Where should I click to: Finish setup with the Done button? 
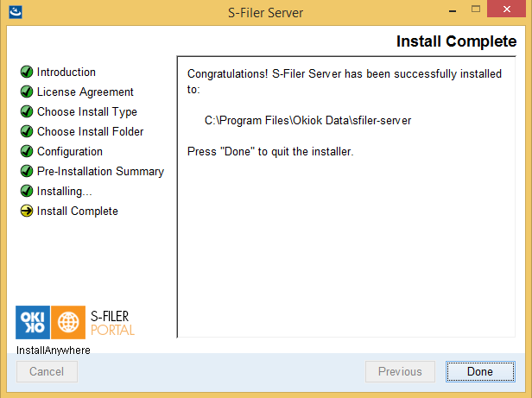click(x=480, y=371)
